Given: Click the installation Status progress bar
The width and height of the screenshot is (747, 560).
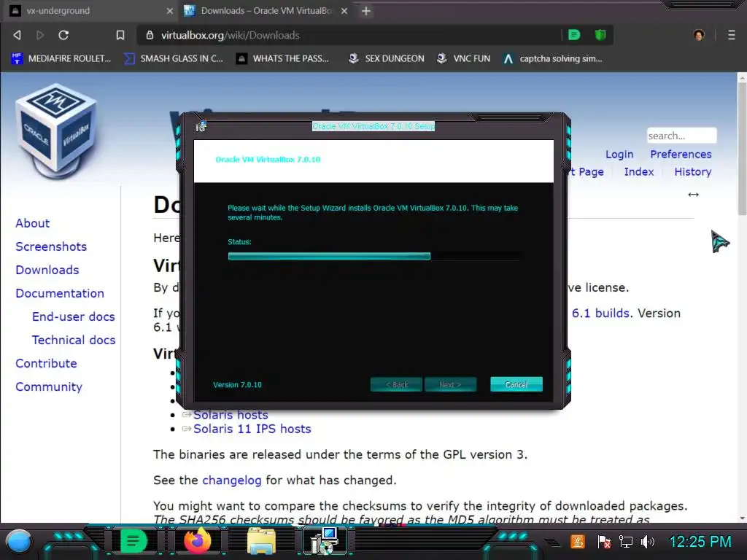Looking at the screenshot, I should [375, 256].
